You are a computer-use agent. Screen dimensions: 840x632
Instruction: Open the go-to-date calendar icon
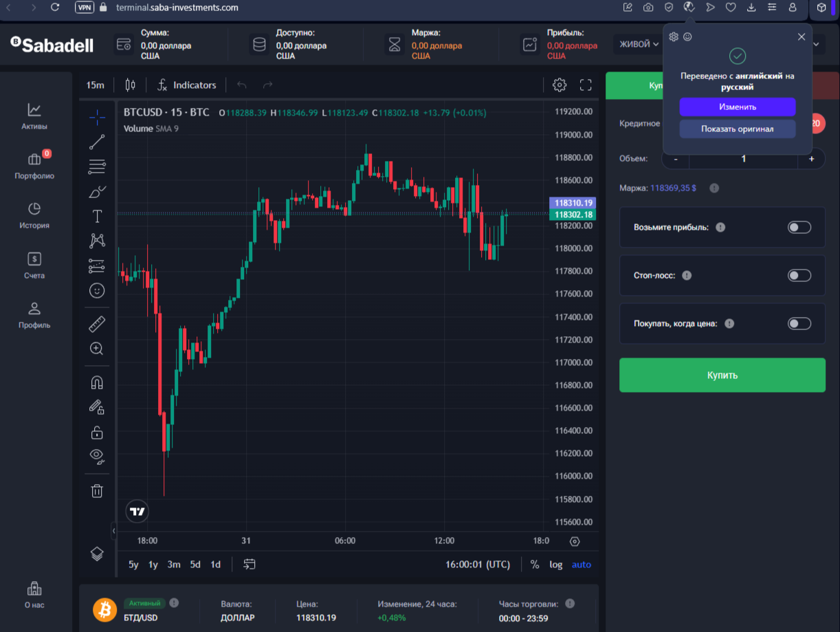[250, 564]
